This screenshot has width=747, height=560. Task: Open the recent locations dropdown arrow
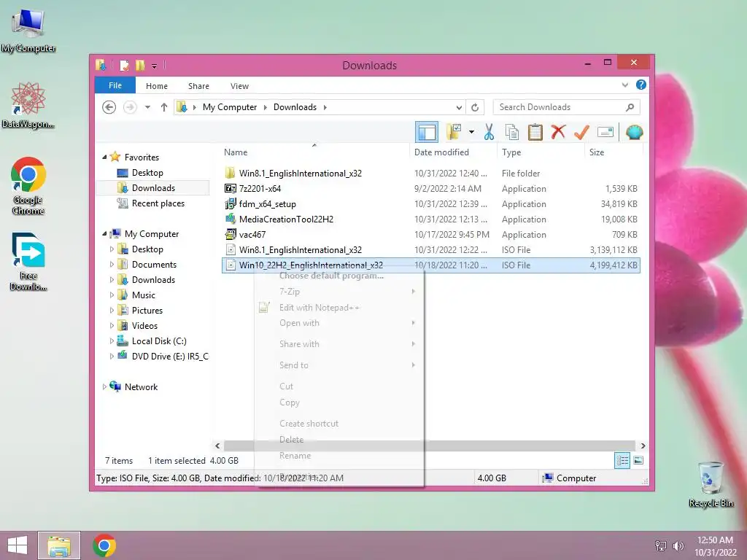[x=147, y=107]
